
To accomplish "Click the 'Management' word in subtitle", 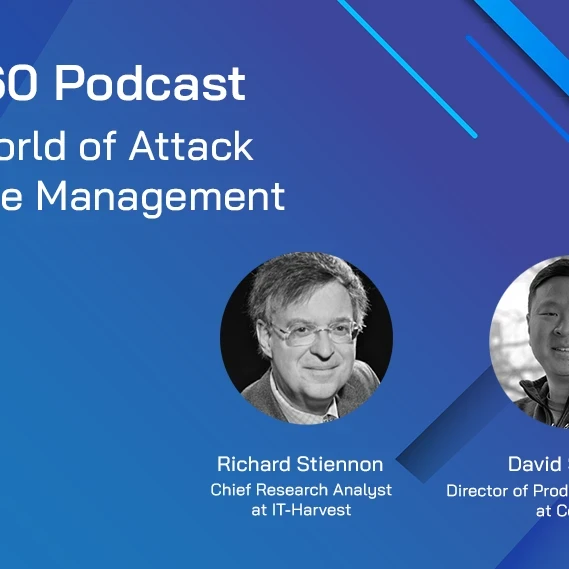I will pyautogui.click(x=160, y=198).
